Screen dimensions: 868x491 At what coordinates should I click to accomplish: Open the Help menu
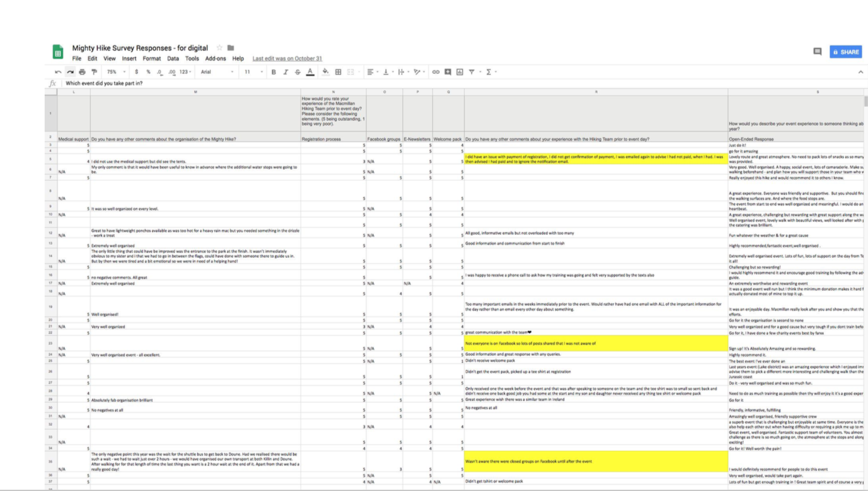point(238,58)
